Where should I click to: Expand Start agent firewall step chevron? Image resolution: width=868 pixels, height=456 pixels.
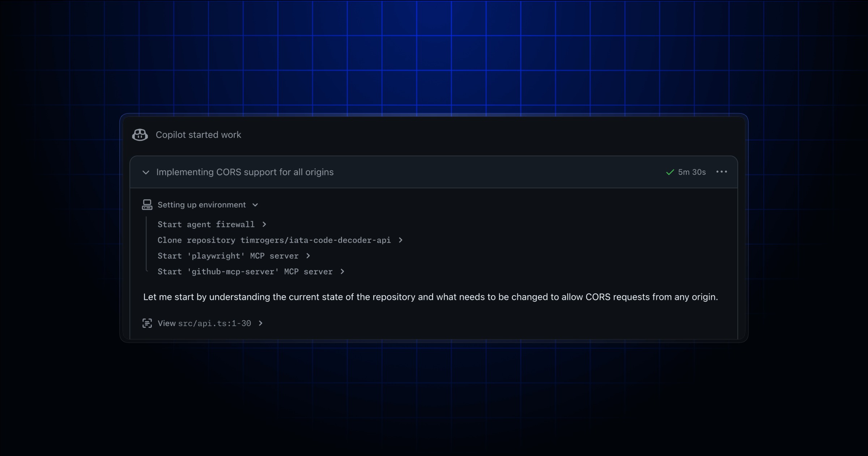(264, 224)
